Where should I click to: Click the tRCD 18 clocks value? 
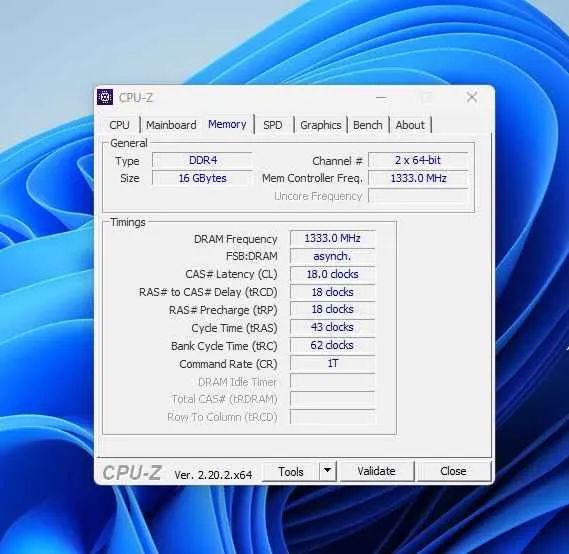332,292
